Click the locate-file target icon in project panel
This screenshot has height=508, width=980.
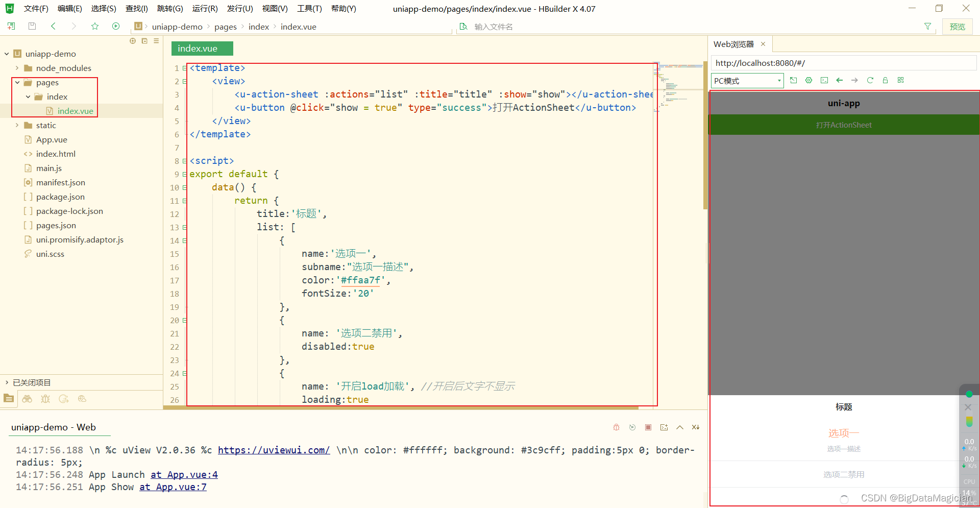tap(133, 41)
